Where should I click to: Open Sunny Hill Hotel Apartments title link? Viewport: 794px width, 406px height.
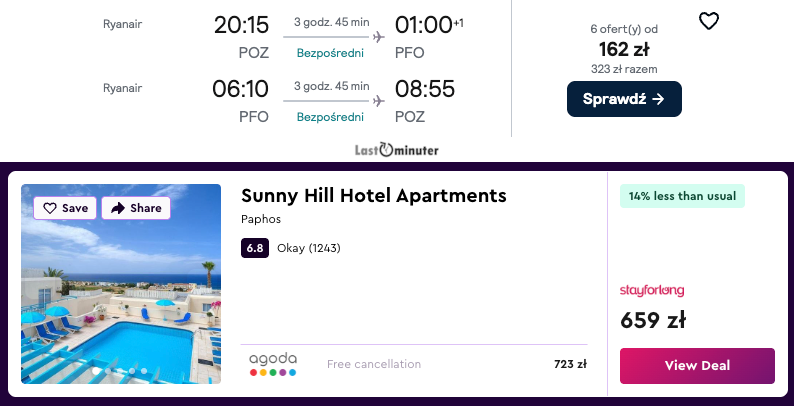pyautogui.click(x=374, y=195)
